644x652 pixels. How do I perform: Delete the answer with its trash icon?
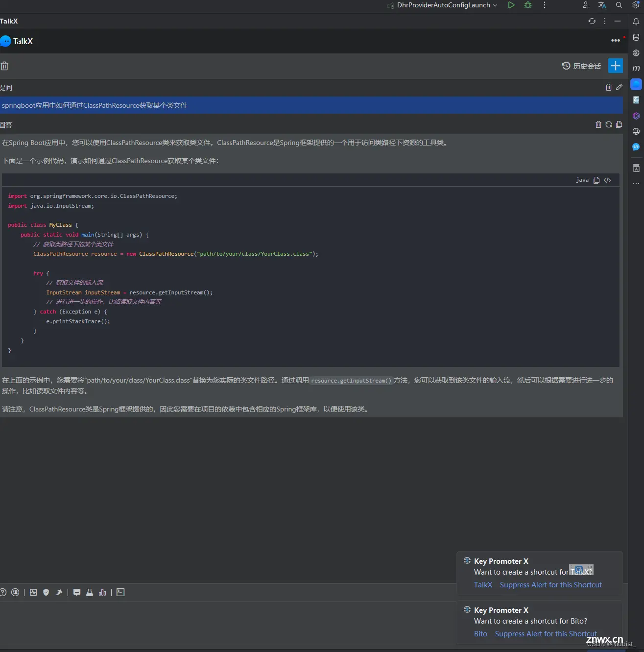[x=598, y=124]
